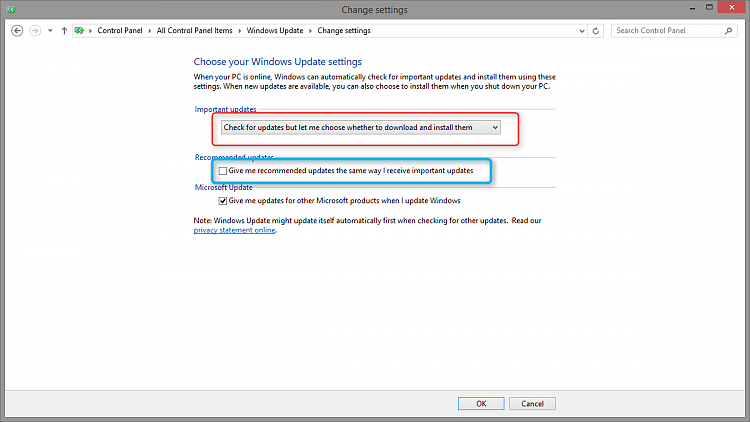Confirm settings with OK button
Screen dimensions: 750x422
point(481,404)
